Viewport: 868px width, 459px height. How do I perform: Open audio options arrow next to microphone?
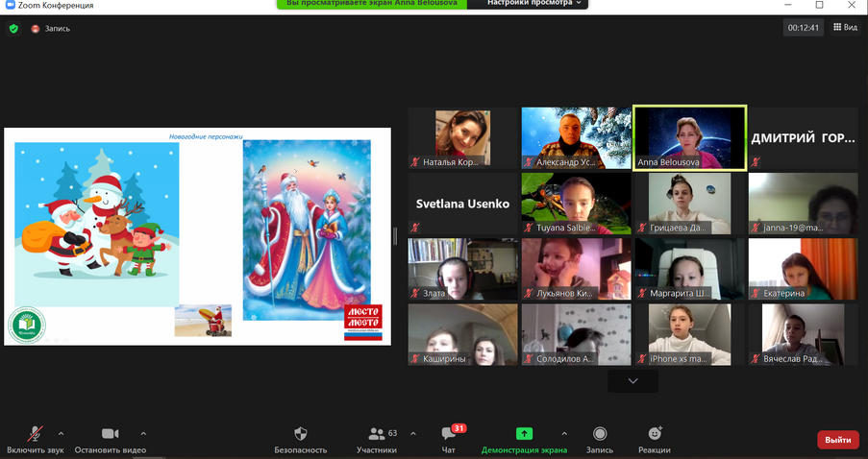(61, 434)
